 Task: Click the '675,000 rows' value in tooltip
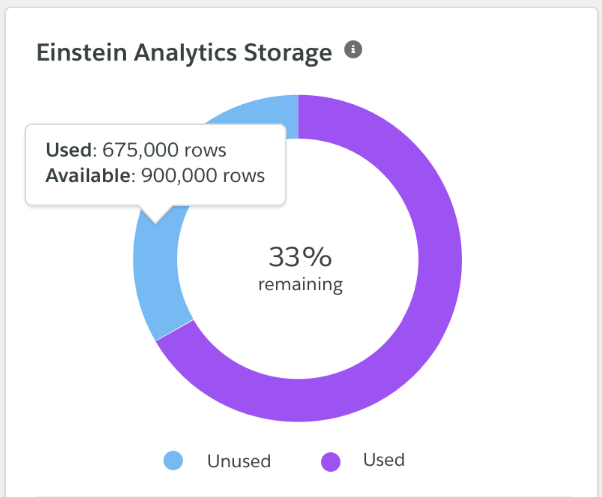coord(164,150)
